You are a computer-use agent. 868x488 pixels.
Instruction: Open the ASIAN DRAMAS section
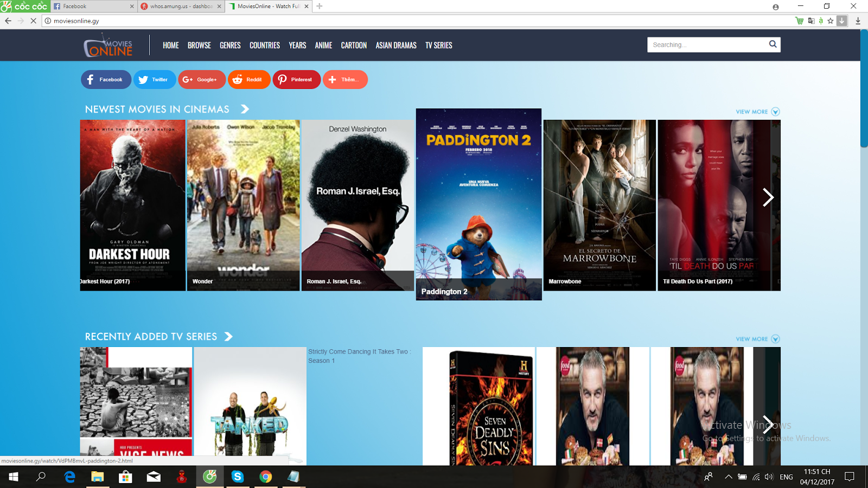tap(396, 46)
